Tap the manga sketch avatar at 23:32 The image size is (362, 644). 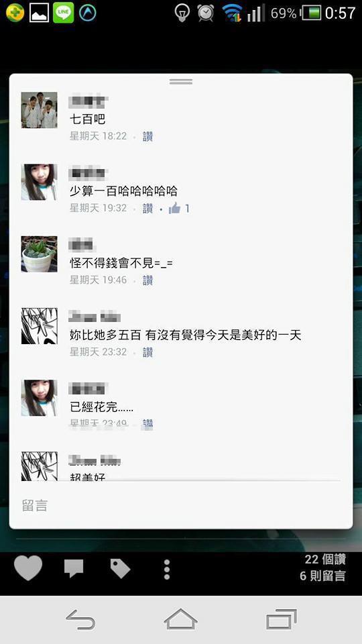(39, 326)
